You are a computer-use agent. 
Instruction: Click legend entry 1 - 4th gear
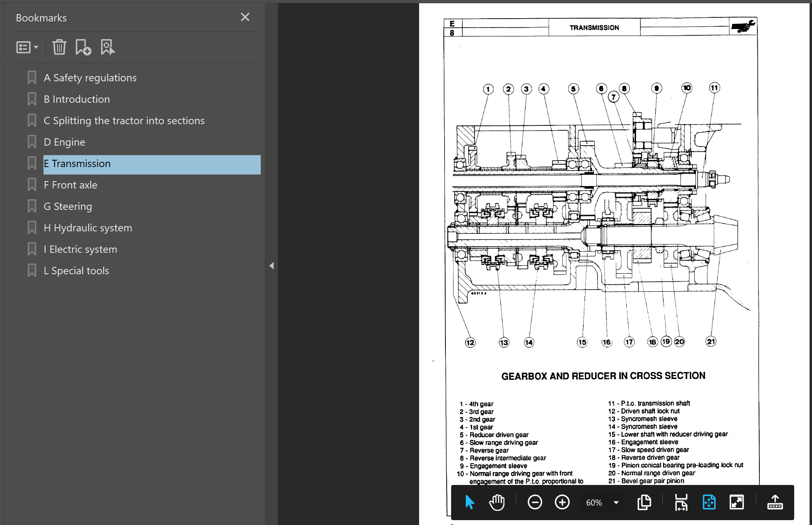tap(477, 404)
